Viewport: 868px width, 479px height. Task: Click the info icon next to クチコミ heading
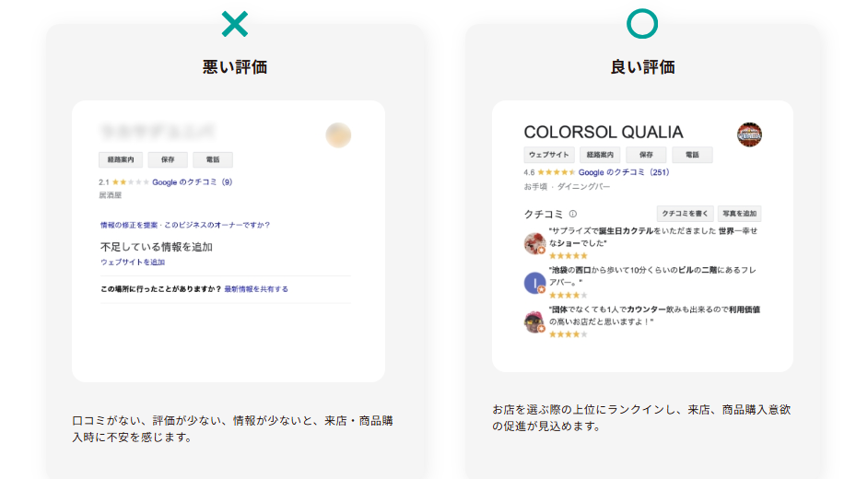coord(573,214)
